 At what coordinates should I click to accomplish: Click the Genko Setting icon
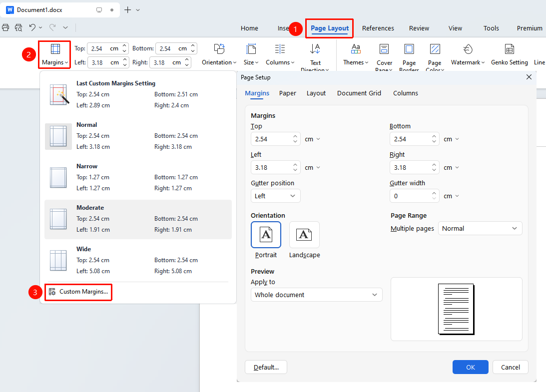510,49
